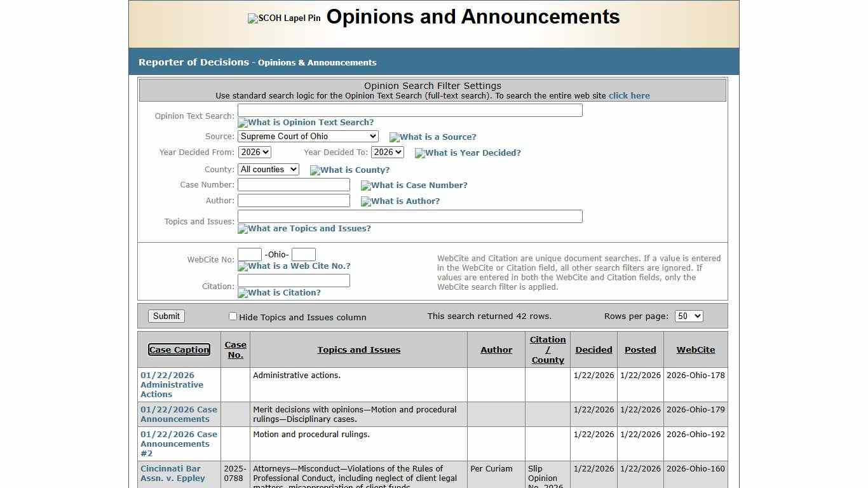The image size is (868, 488).
Task: Open the "What is Author?" help icon
Action: 400,201
